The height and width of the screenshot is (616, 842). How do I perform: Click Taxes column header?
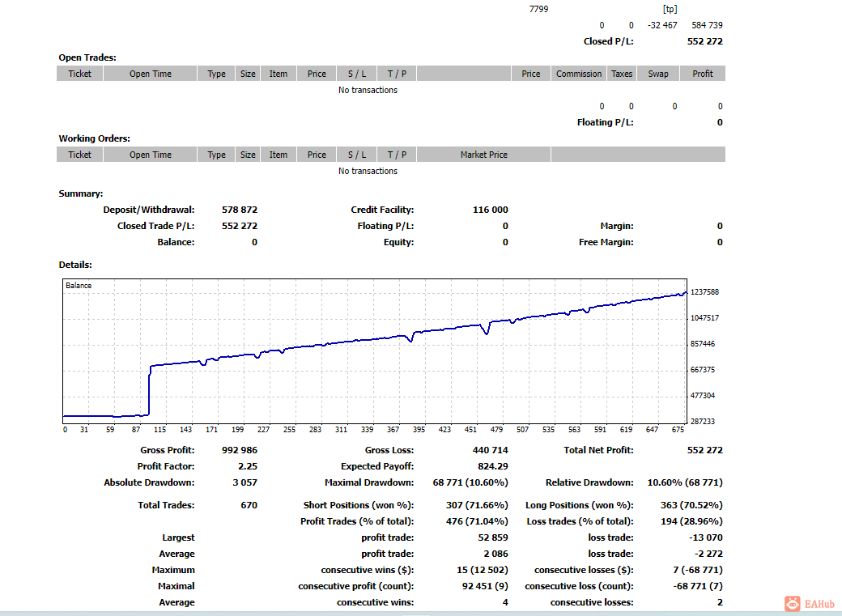pos(621,74)
